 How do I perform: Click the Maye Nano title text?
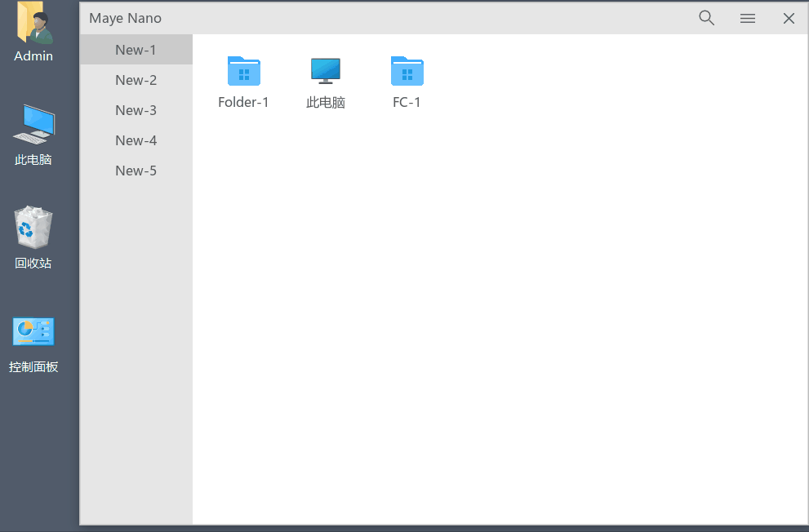[x=125, y=18]
